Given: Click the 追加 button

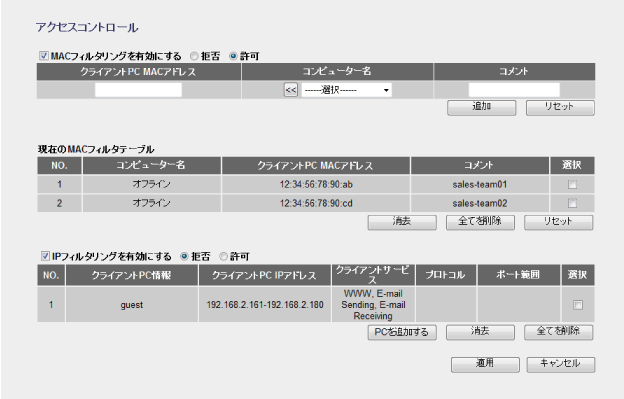Looking at the screenshot, I should (x=482, y=107).
